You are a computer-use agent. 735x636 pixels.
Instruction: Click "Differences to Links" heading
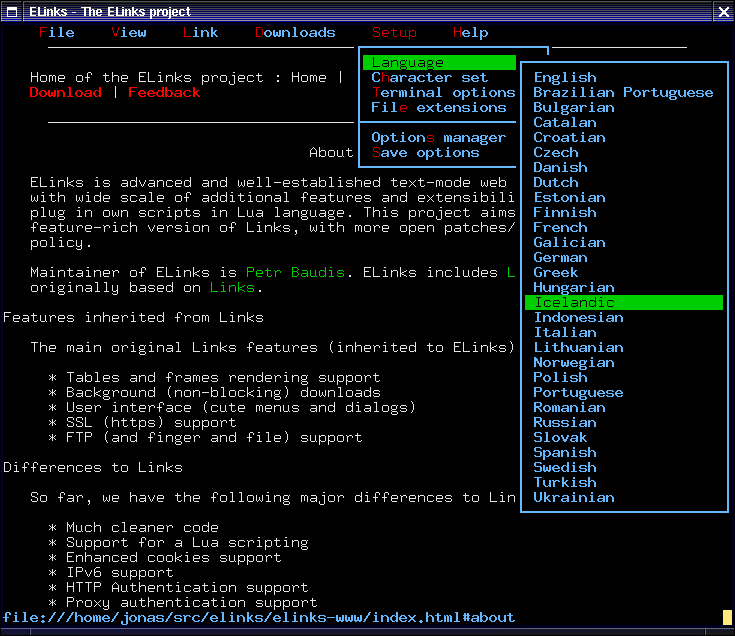tap(93, 467)
